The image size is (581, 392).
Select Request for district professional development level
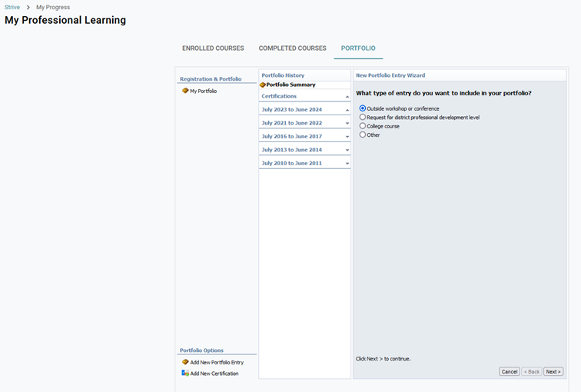(x=363, y=118)
